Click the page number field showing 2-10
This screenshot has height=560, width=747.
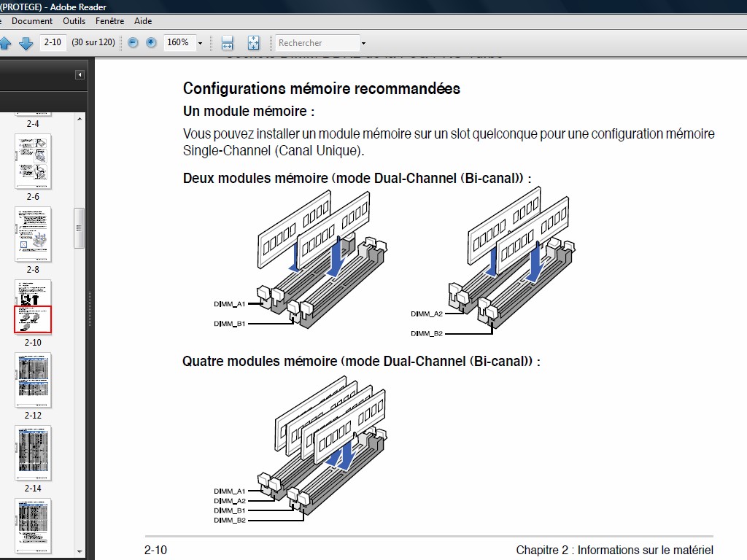(53, 42)
